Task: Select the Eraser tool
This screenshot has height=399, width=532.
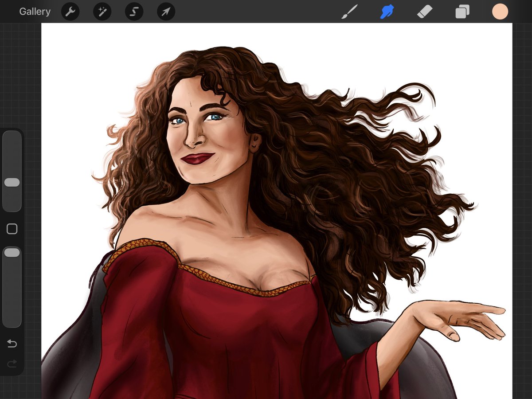Action: coord(425,12)
